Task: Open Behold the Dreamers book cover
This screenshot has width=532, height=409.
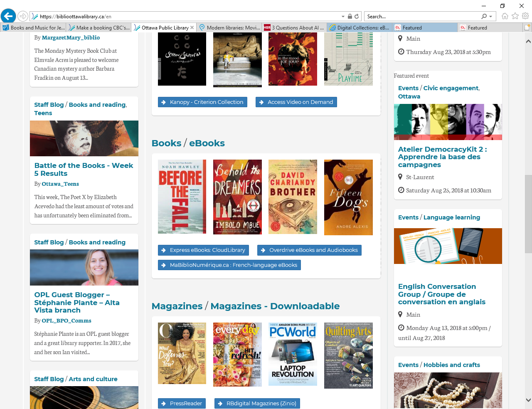Action: [x=237, y=197]
